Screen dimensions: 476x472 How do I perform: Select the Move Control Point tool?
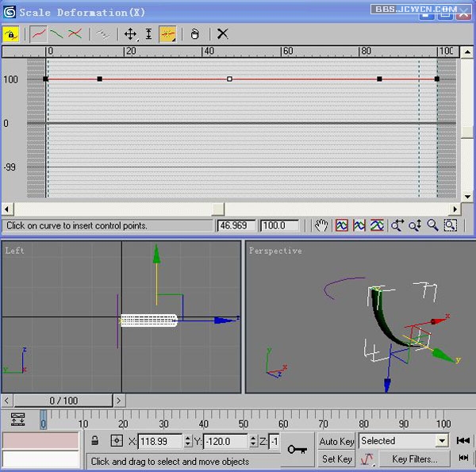(131, 34)
